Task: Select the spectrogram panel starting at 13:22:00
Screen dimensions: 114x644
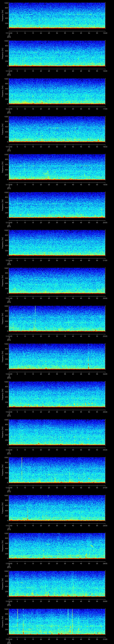Action: point(57,318)
